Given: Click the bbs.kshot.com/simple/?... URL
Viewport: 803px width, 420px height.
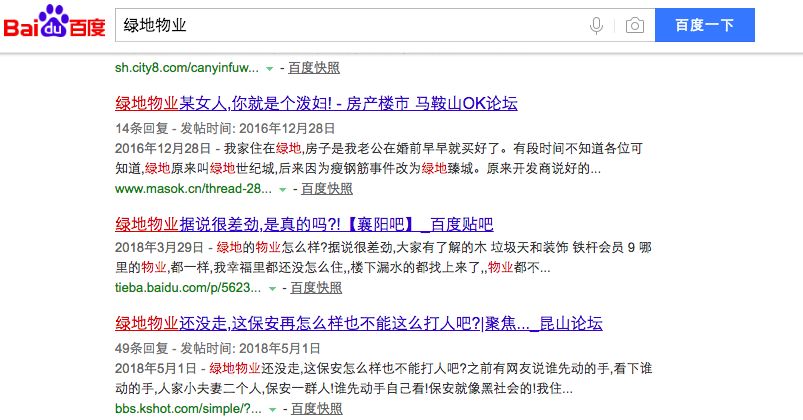Looking at the screenshot, I should coord(188,409).
